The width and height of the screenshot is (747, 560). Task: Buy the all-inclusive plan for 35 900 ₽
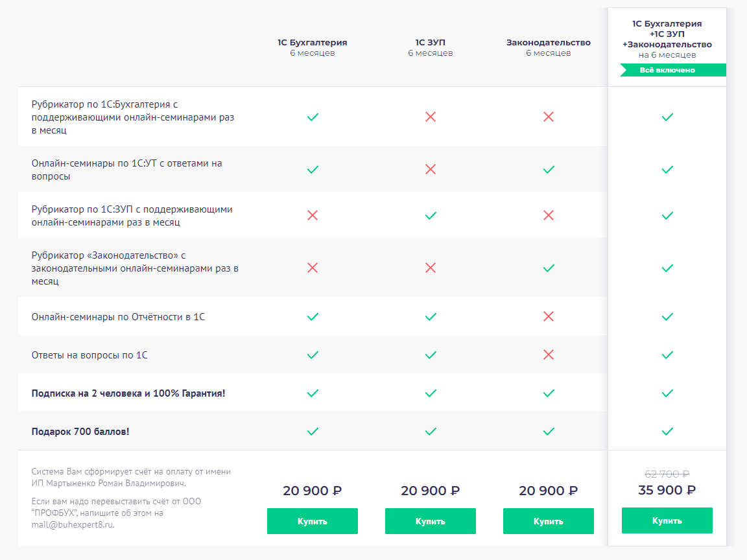coord(667,520)
